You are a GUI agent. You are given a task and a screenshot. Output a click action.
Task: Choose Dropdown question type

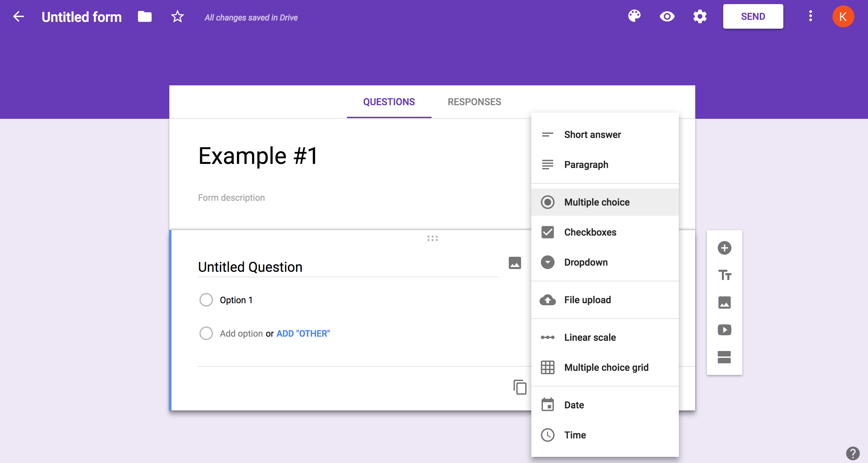click(x=605, y=262)
